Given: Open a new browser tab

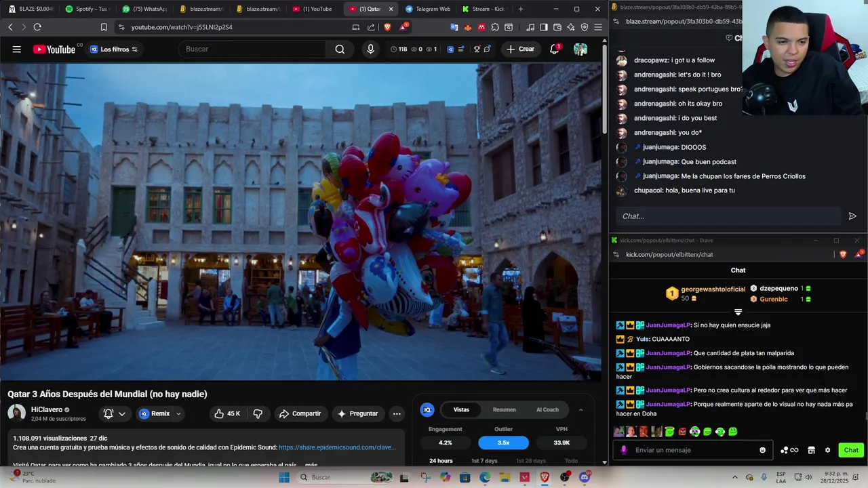Looking at the screenshot, I should [x=521, y=9].
